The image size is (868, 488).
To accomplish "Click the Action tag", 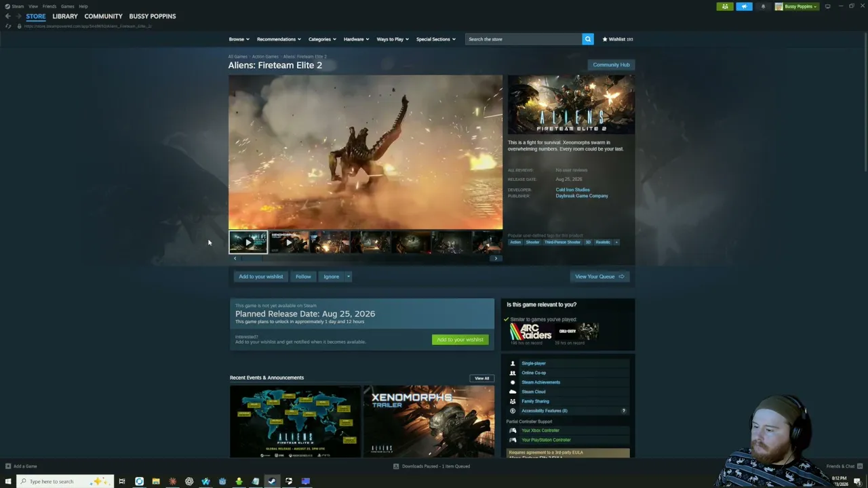I will (x=515, y=242).
